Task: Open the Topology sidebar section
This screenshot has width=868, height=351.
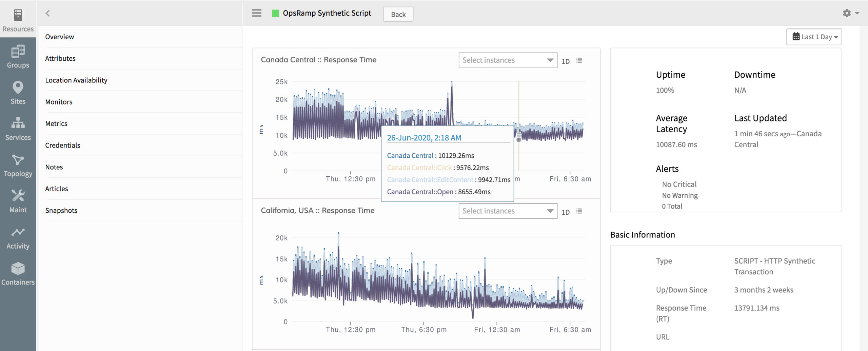Action: click(x=18, y=165)
